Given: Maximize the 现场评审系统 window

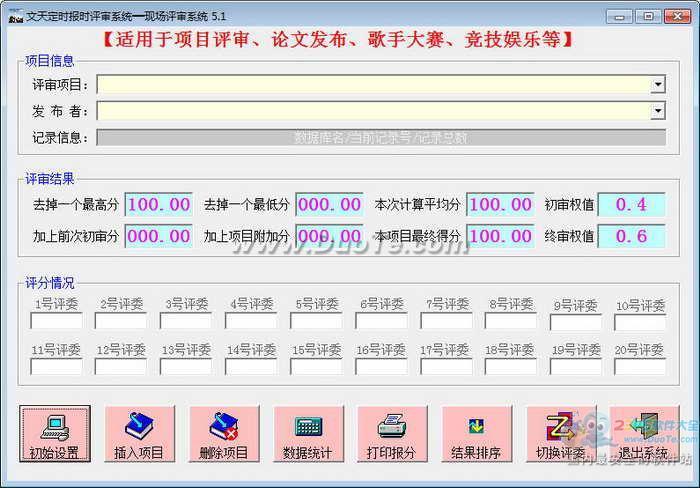Looking at the screenshot, I should click(648, 17).
